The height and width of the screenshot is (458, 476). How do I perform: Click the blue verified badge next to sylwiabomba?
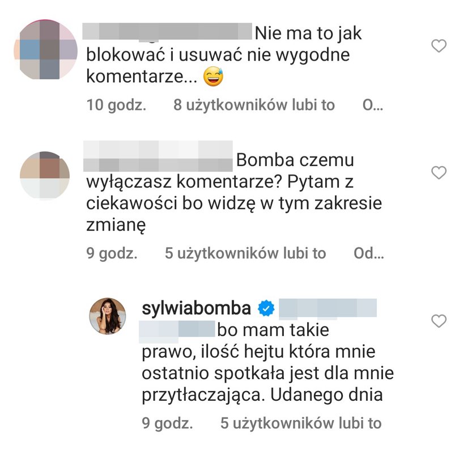point(266,308)
